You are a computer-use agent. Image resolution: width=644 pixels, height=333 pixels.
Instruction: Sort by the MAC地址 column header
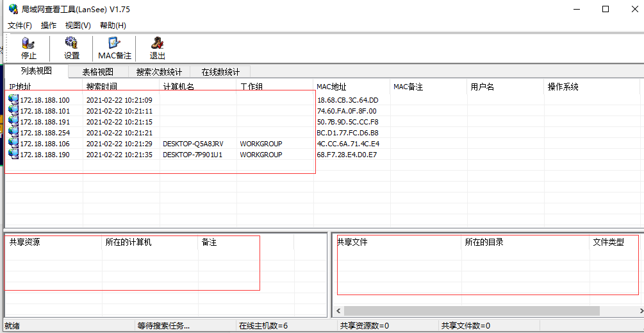(x=331, y=87)
